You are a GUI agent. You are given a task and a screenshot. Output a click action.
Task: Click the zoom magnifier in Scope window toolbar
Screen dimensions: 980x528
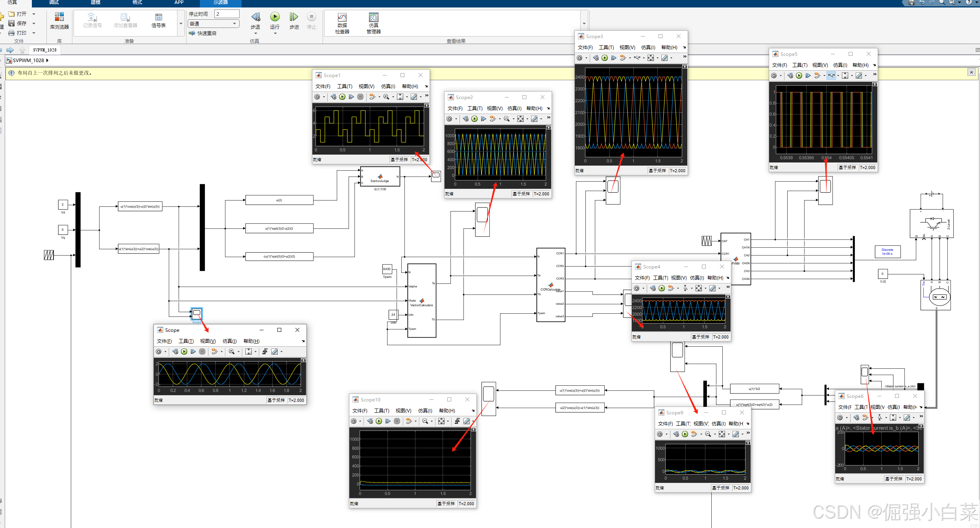click(232, 351)
